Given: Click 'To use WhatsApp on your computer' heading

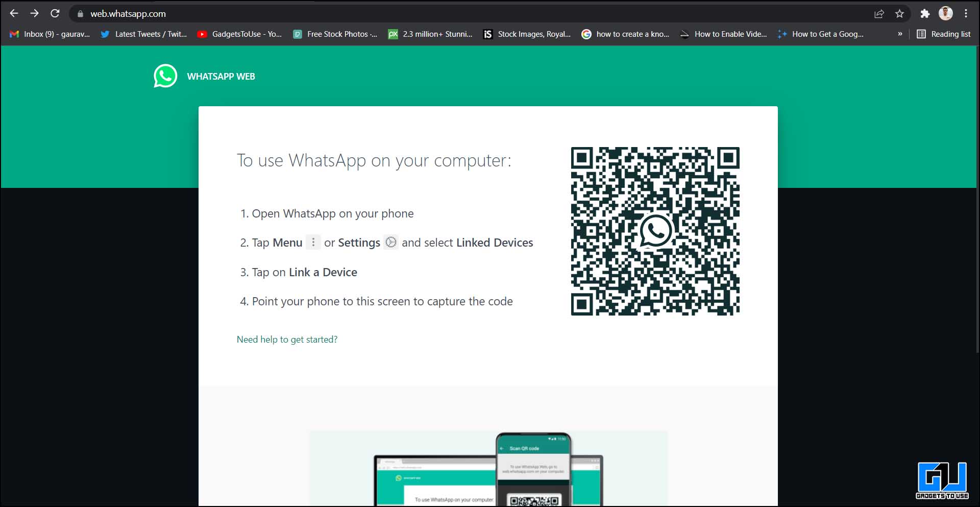Looking at the screenshot, I should pyautogui.click(x=374, y=161).
